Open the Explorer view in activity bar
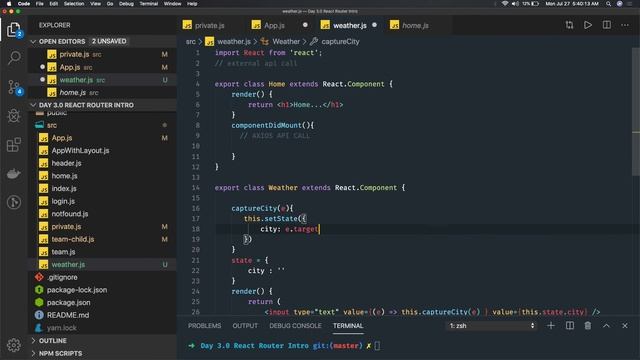Screen dimensions: 640x360 [13, 29]
